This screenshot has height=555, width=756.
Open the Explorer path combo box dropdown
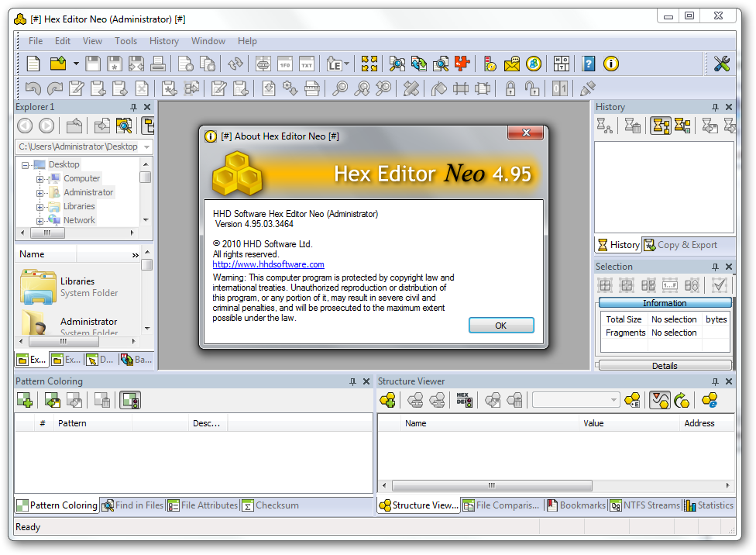coord(147,147)
